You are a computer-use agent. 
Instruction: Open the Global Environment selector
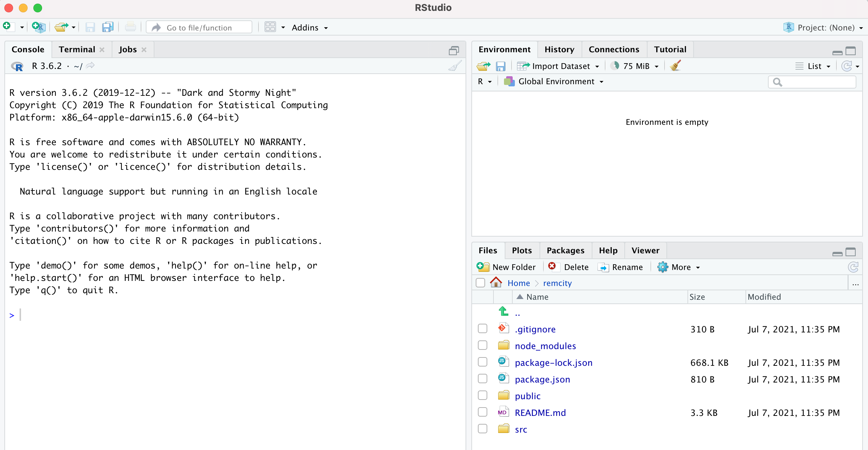556,82
